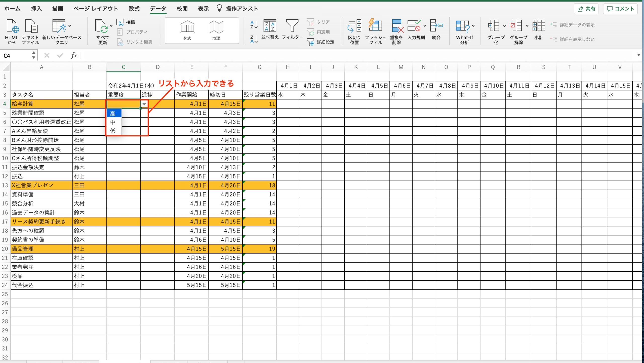
Task: Expand What-If 分析 dropdown arrow
Action: (x=473, y=26)
